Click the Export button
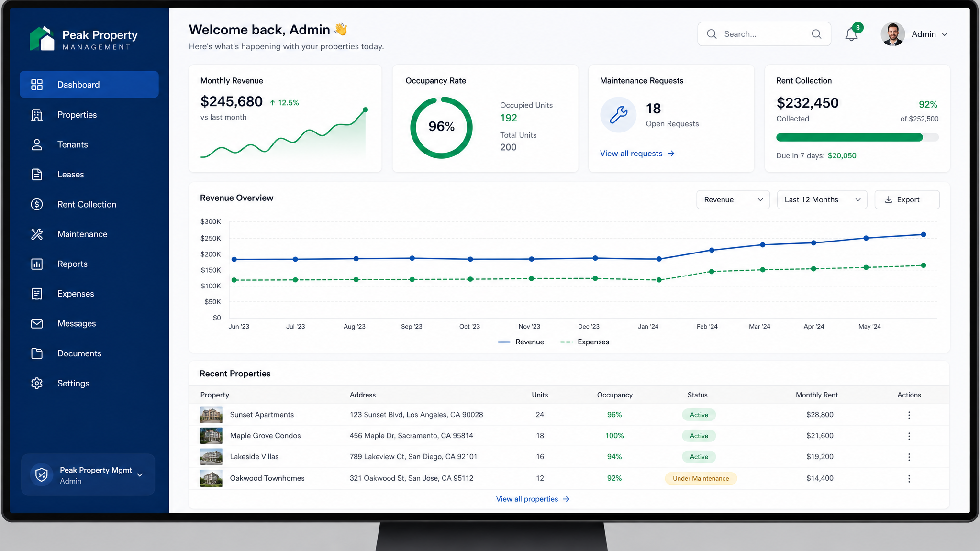Screen dimensions: 980x551 coord(907,199)
